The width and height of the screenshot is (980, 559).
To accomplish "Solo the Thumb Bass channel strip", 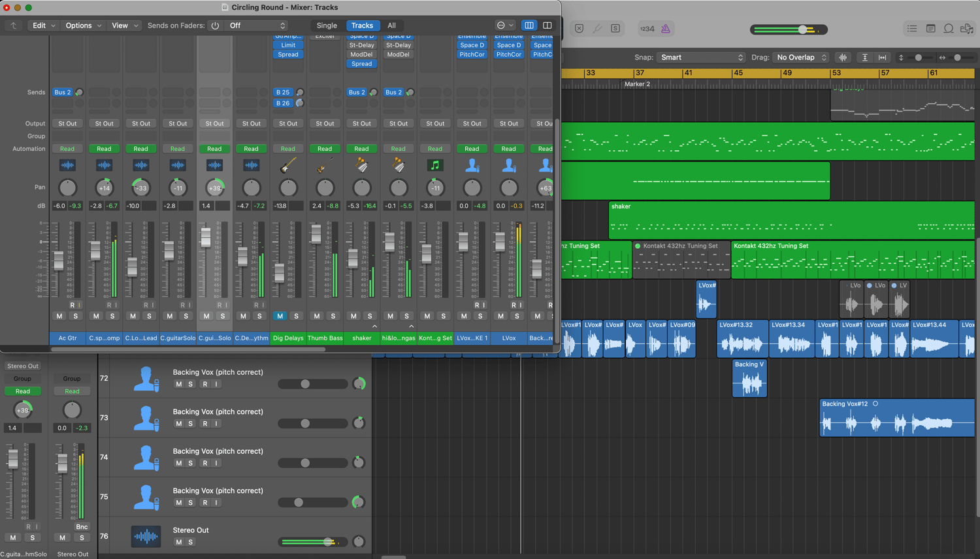I will [333, 316].
